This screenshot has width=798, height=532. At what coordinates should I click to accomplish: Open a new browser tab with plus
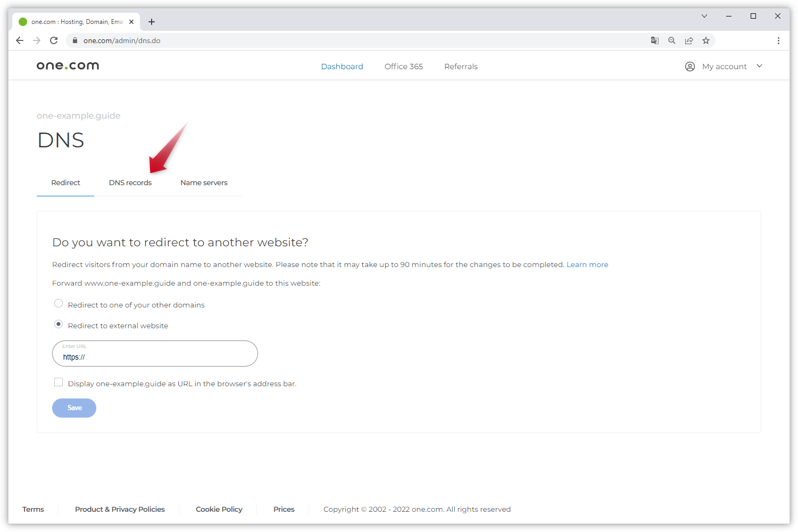pos(152,22)
